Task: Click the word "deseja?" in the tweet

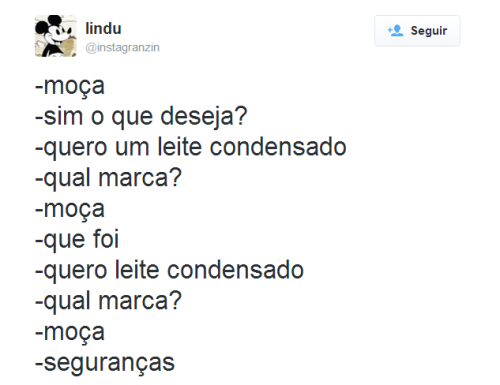Action: pos(204,116)
